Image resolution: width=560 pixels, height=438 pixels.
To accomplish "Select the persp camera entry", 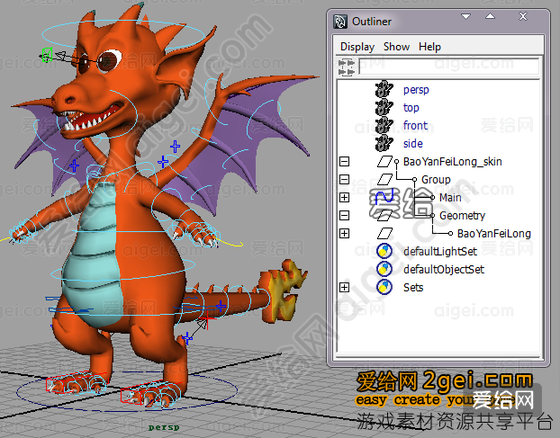I will [416, 90].
